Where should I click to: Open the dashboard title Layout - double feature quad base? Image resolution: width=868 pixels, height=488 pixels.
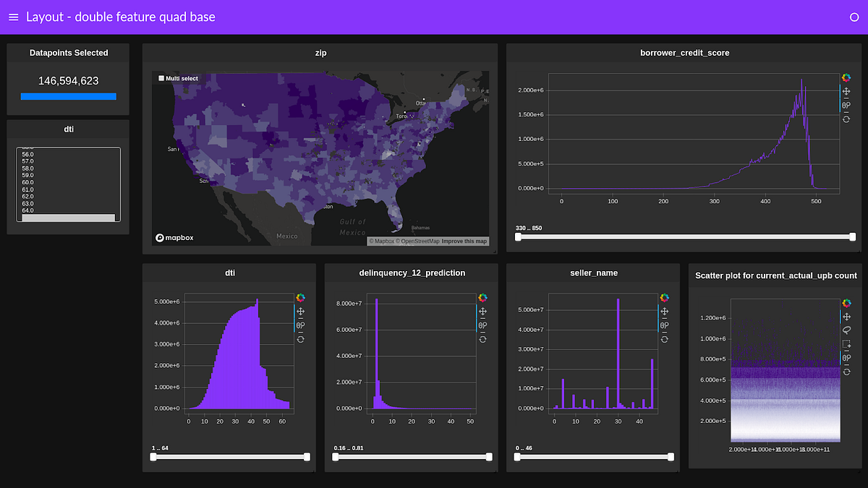coord(121,17)
